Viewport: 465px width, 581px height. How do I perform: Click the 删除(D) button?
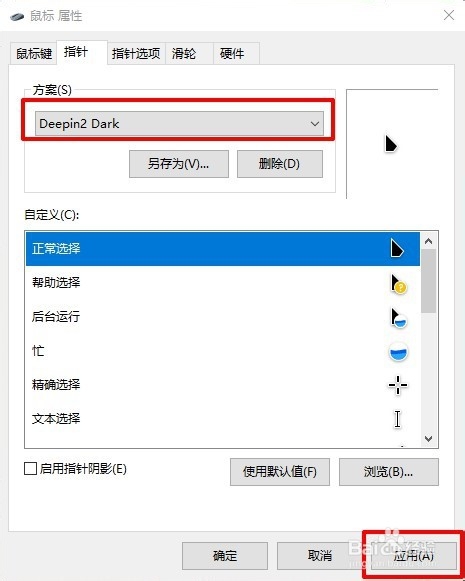(x=280, y=164)
